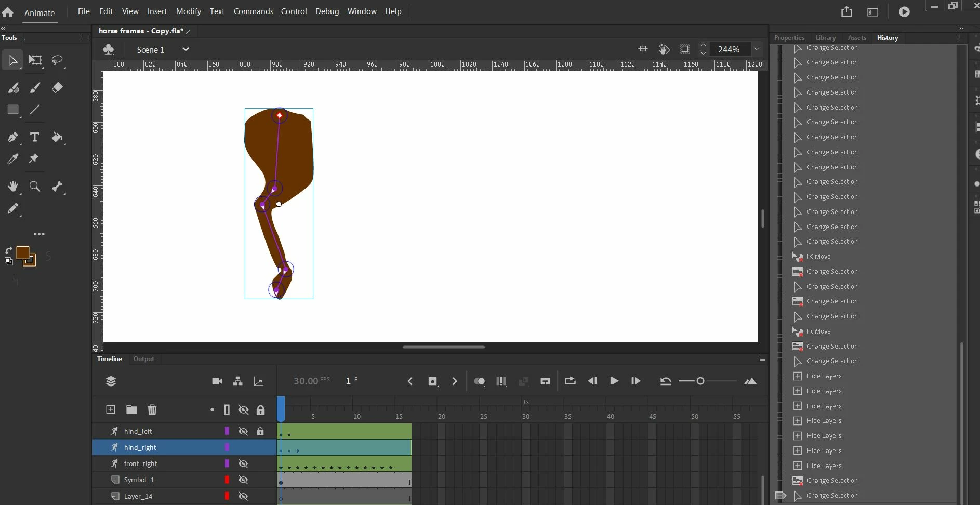Select the Paint Bucket tool
Viewport: 980px width, 505px height.
pos(57,137)
